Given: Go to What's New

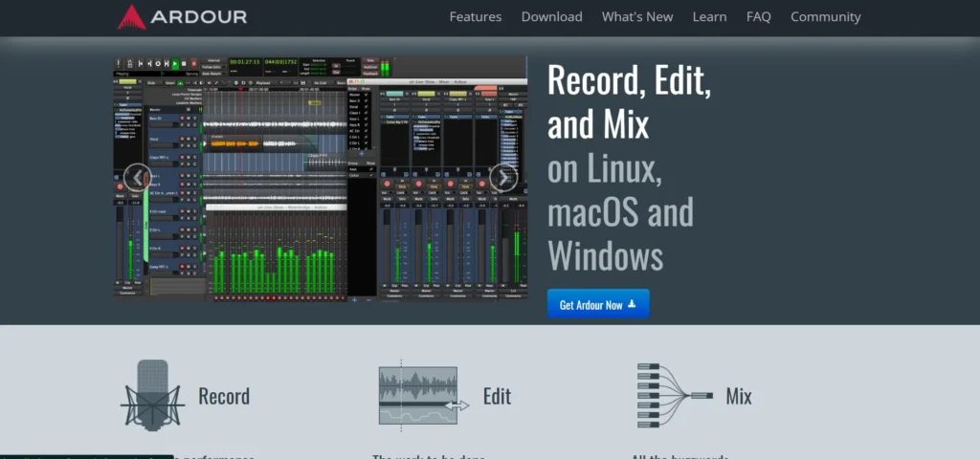Looking at the screenshot, I should (x=636, y=17).
